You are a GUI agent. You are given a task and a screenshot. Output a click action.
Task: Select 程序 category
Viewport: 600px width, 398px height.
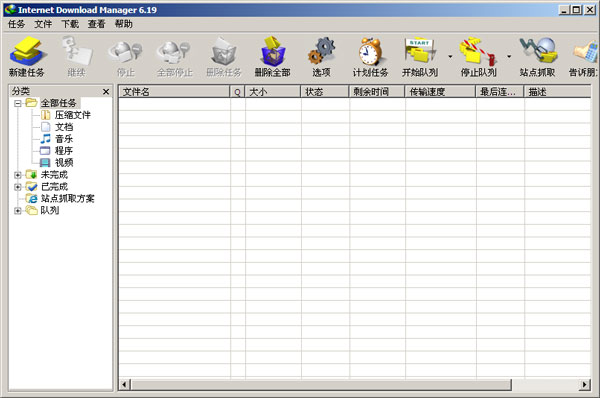click(64, 150)
